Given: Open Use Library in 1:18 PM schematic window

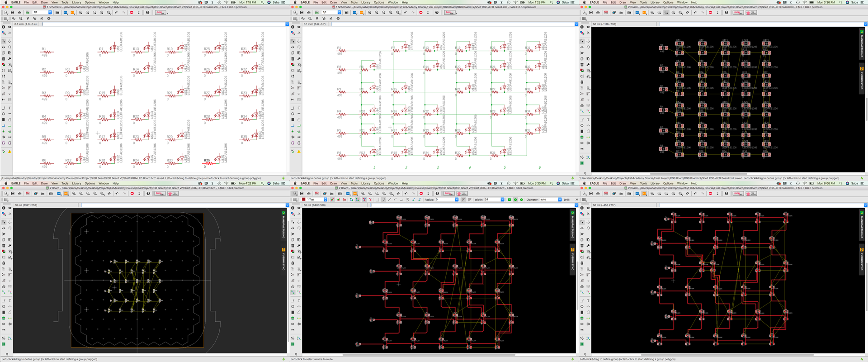Looking at the screenshot, I should click(57, 12).
